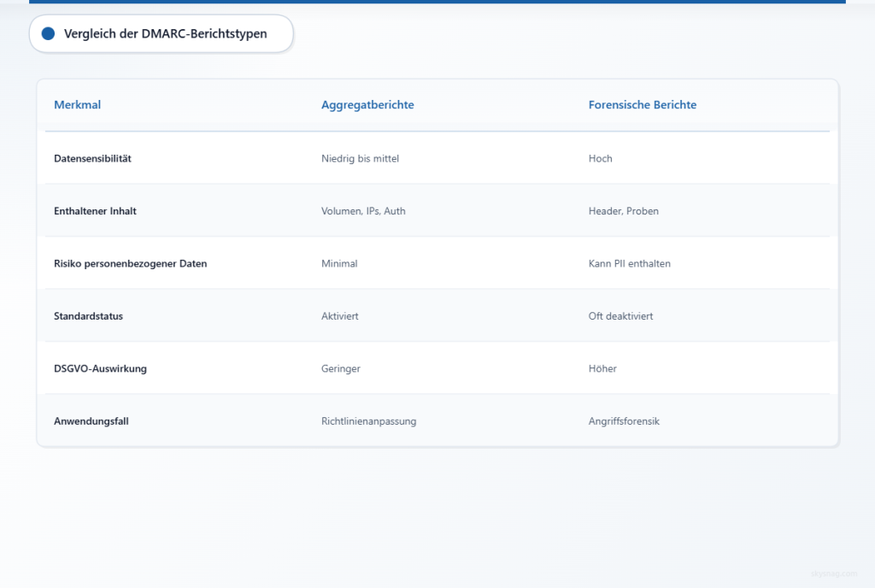Image resolution: width=875 pixels, height=588 pixels.
Task: Click the 'Richtlinienanpassung' cell
Action: (368, 421)
